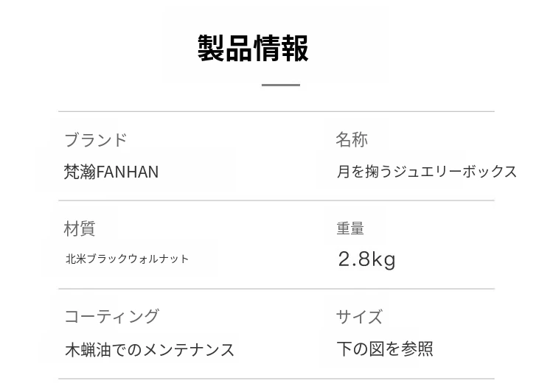This screenshot has height=392, width=553.
Task: Click the number 2.8 in the weight value
Action: (353, 259)
